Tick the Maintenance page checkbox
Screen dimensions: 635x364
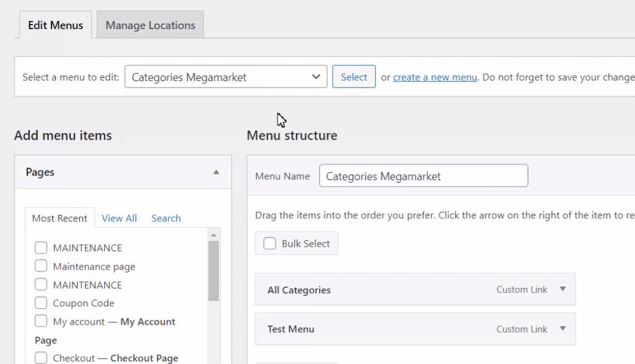point(41,266)
